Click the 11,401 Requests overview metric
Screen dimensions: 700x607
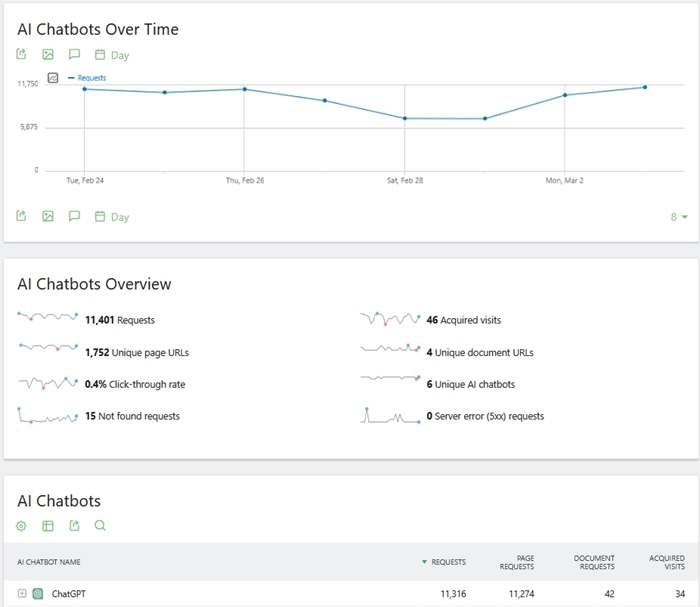coord(120,320)
